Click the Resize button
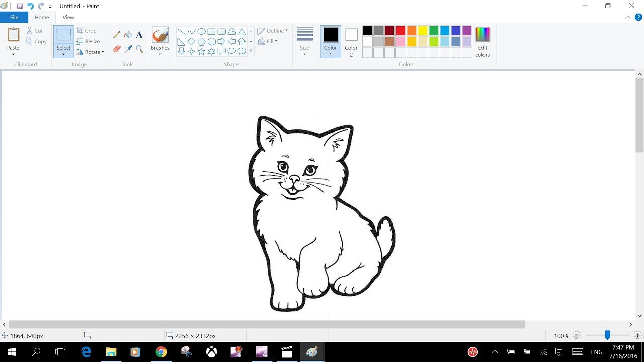 click(x=88, y=41)
